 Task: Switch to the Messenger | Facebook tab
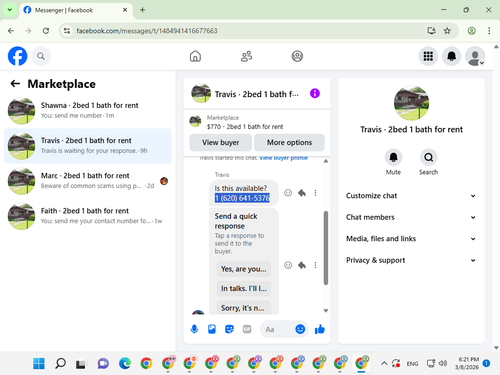[76, 10]
